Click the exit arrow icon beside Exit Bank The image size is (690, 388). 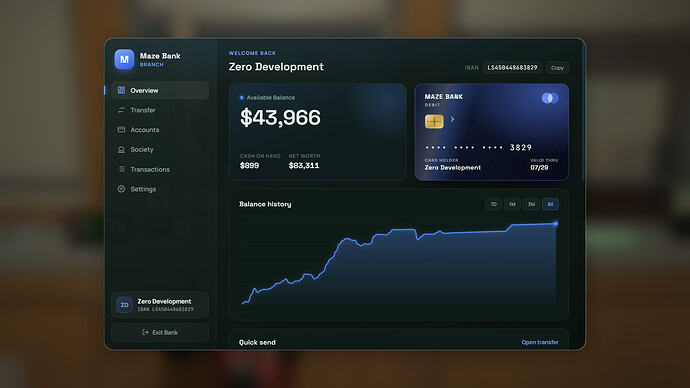(x=145, y=332)
